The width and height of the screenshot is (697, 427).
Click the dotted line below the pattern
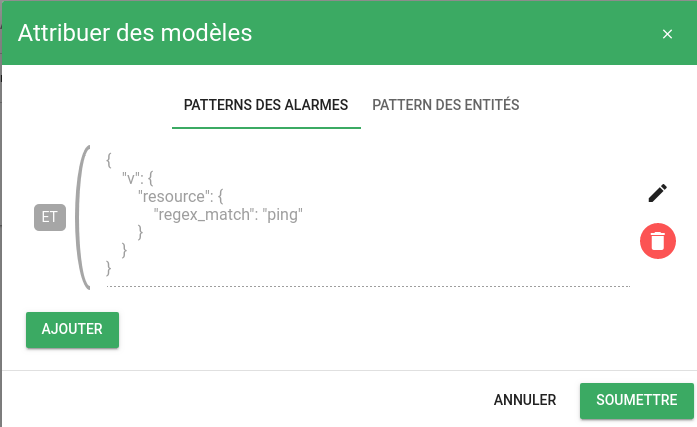368,286
